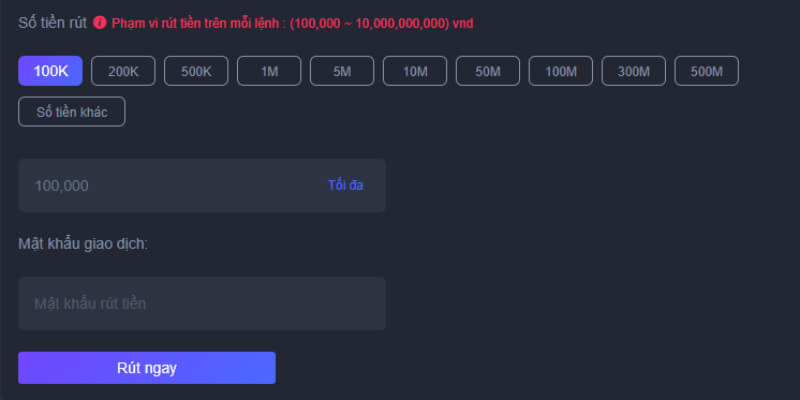Click the red info icon beside Số tiền rút
Image resolution: width=800 pixels, height=400 pixels.
tap(100, 22)
